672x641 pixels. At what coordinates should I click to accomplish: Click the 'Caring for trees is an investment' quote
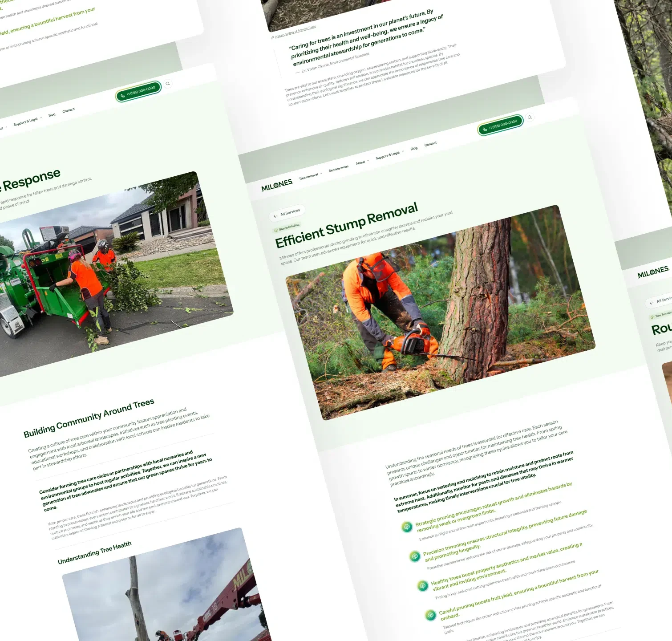[366, 37]
